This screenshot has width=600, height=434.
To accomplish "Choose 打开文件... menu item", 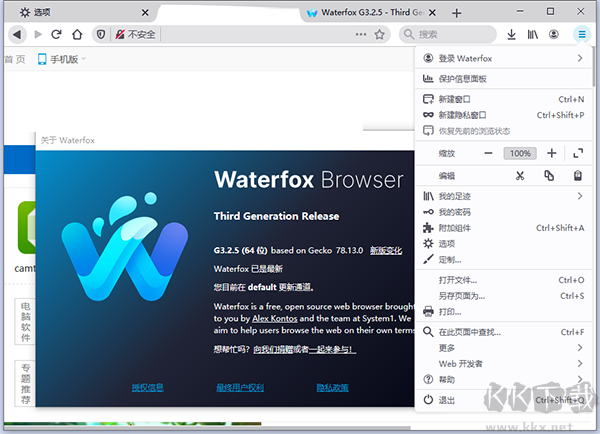I will point(504,280).
